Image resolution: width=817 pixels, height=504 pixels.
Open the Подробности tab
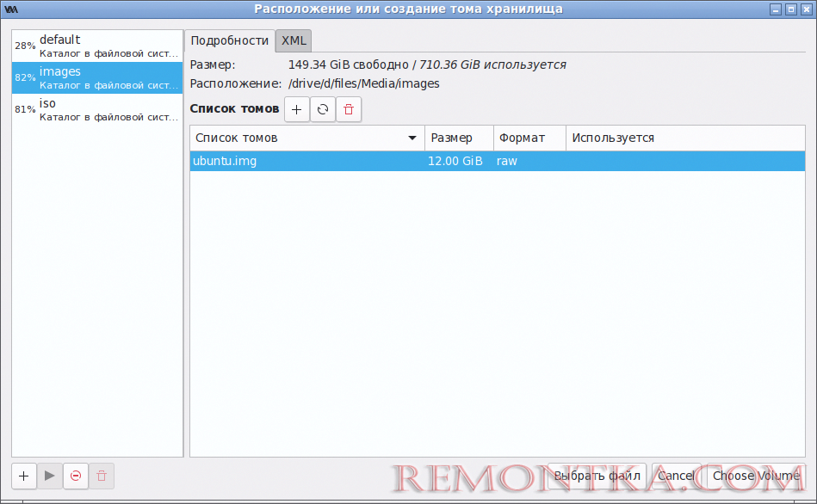tap(229, 40)
